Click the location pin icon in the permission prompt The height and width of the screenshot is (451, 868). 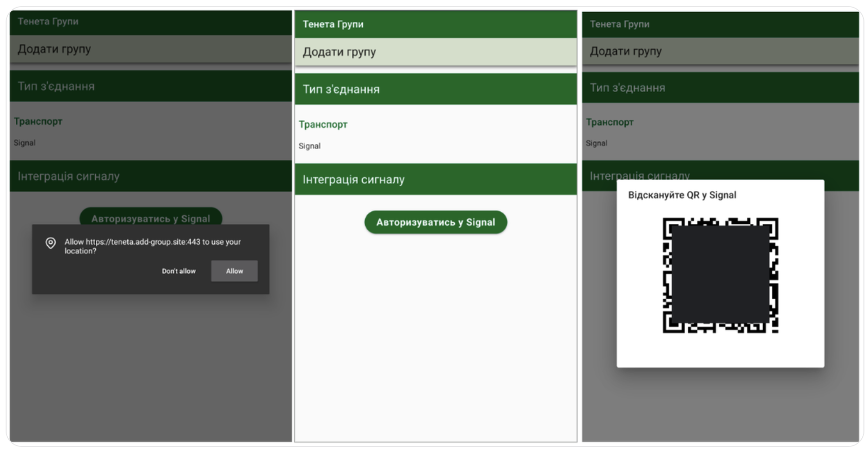click(50, 243)
